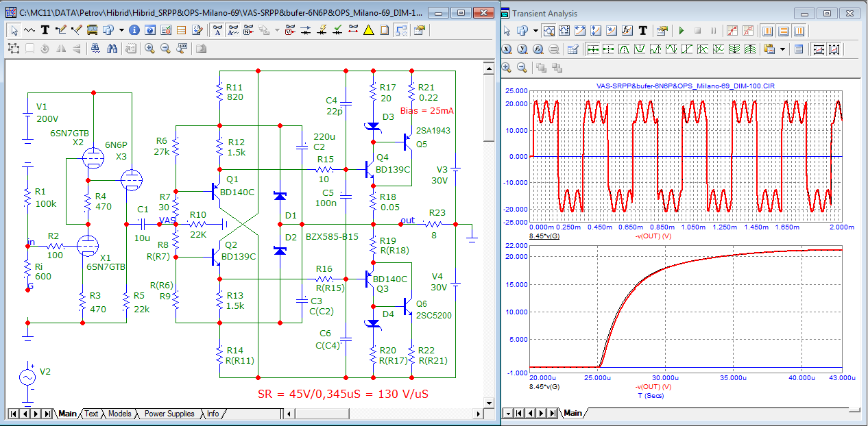This screenshot has height=426, width=868.
Task: Switch to the Text page tab
Action: [x=91, y=414]
